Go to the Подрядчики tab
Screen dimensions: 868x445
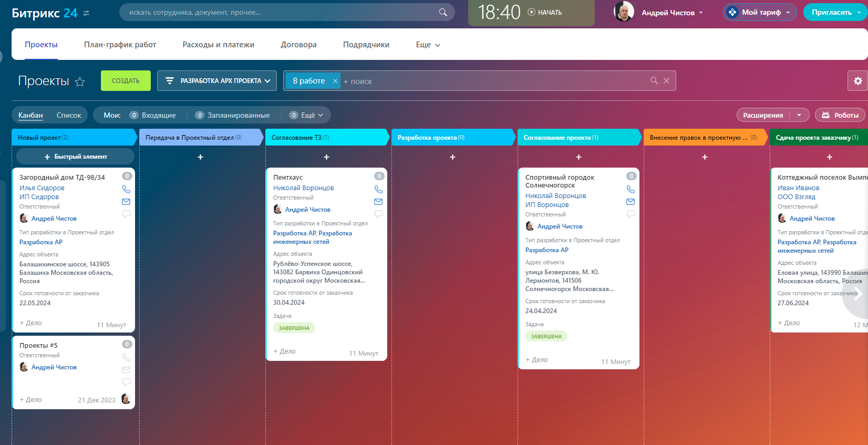point(366,45)
